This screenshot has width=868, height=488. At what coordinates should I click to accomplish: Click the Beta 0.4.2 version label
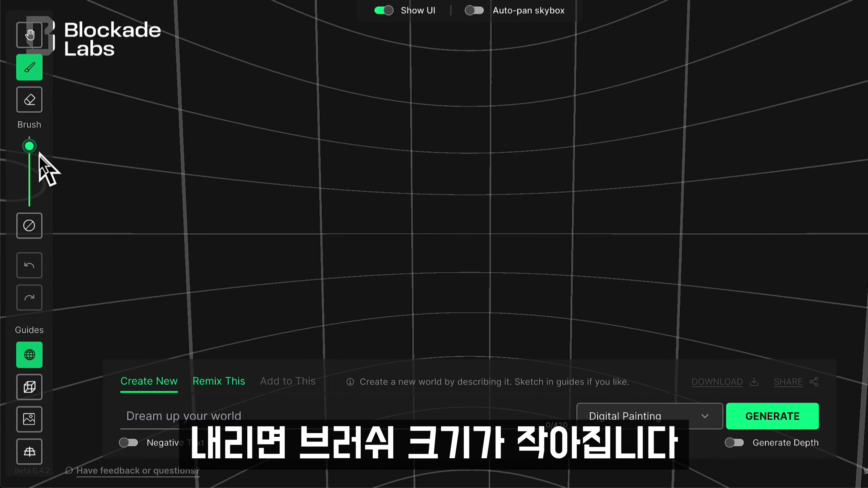[x=32, y=471]
